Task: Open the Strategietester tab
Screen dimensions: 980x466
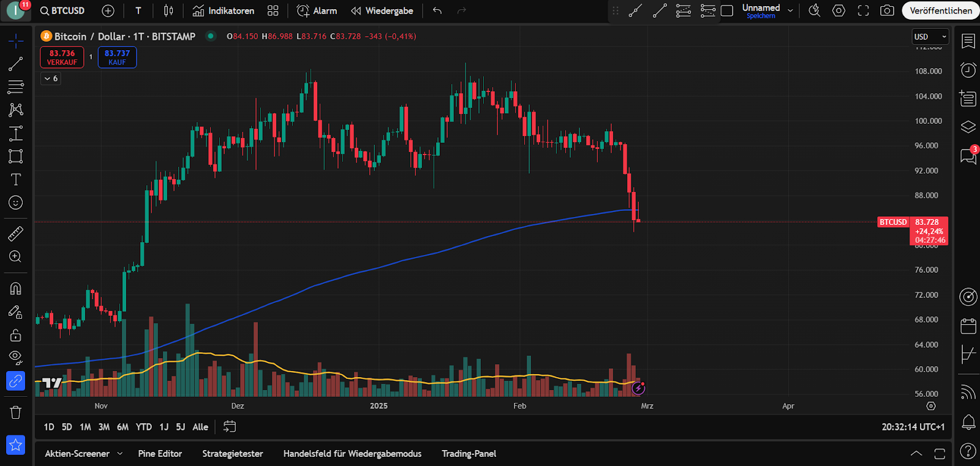Action: click(233, 454)
